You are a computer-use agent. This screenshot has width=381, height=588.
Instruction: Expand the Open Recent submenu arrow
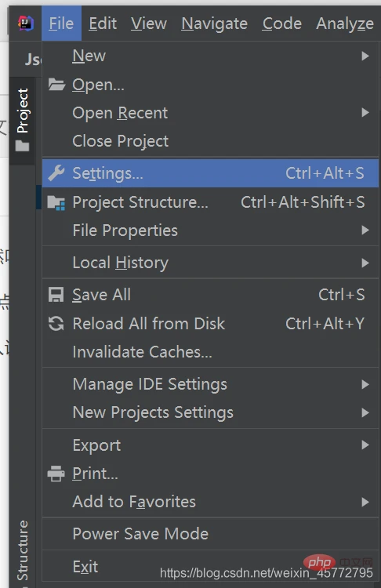(365, 112)
